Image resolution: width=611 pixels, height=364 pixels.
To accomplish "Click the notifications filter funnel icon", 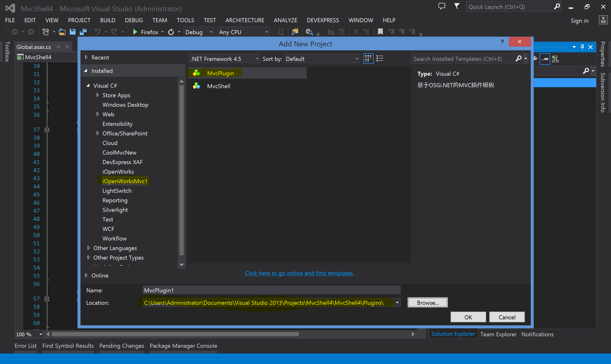I will coord(457,6).
